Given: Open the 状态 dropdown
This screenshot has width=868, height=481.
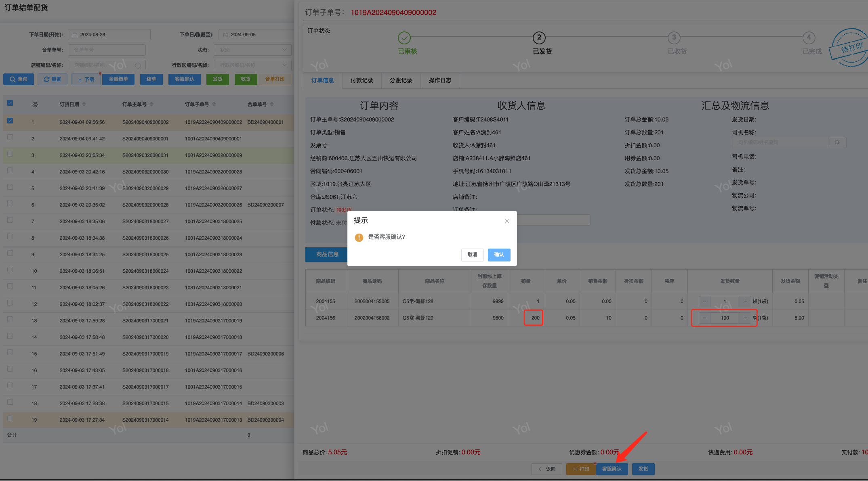Looking at the screenshot, I should point(253,50).
